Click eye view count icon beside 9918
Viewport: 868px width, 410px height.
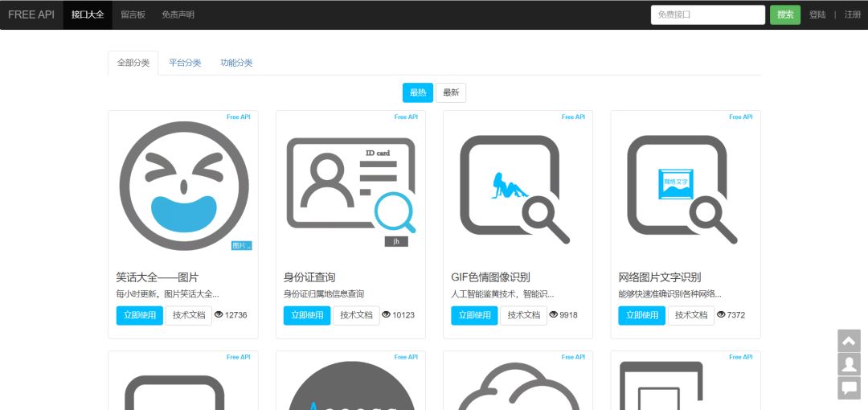pyautogui.click(x=554, y=314)
